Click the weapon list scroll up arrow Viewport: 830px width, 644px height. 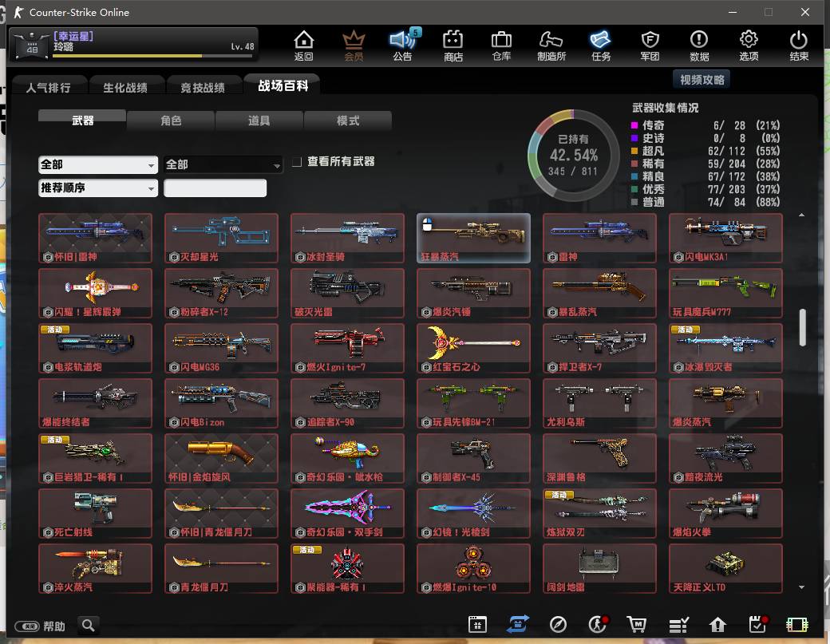point(801,215)
